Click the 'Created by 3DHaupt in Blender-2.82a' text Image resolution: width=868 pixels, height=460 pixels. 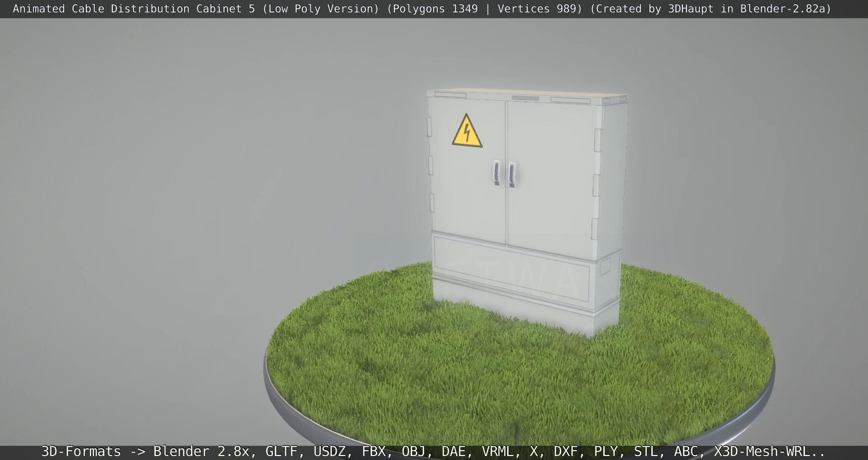[710, 9]
